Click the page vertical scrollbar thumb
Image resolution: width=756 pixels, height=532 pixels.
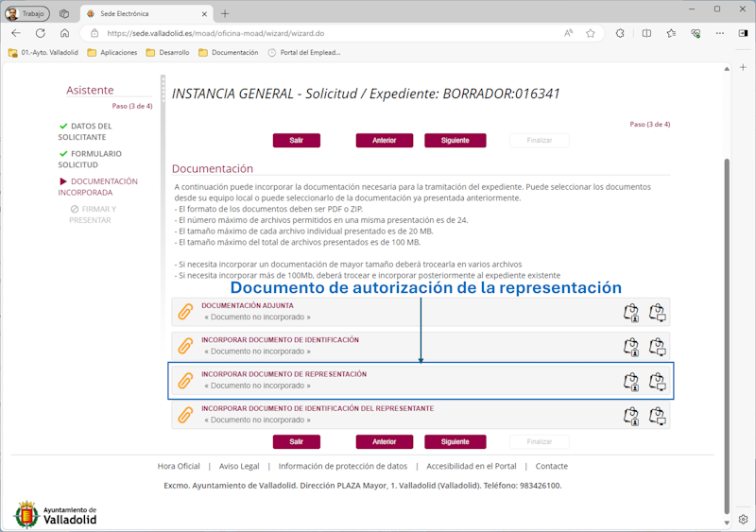(727, 337)
